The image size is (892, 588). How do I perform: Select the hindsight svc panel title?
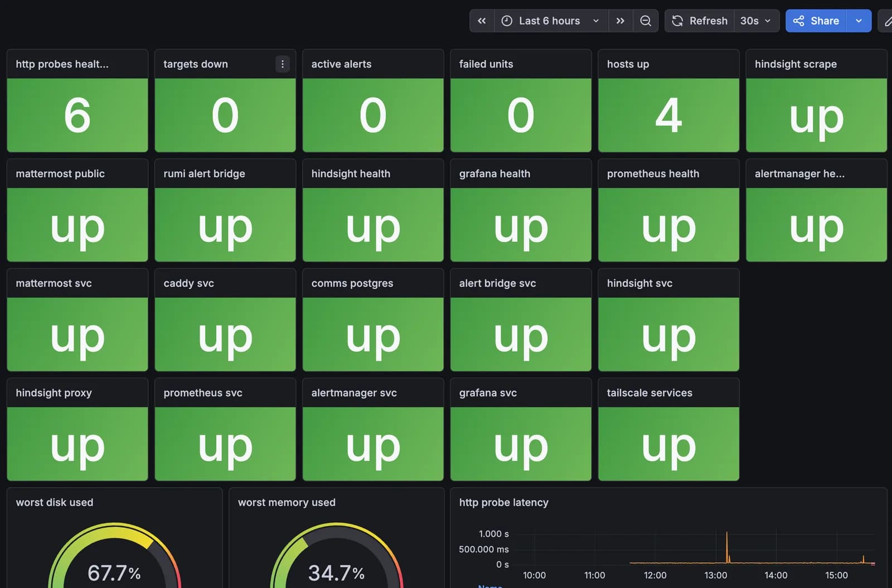pos(639,283)
